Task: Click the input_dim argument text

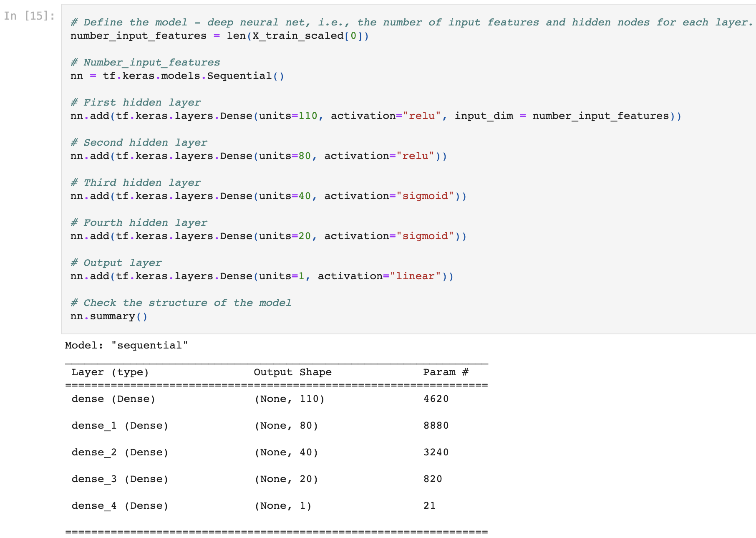Action: (484, 116)
